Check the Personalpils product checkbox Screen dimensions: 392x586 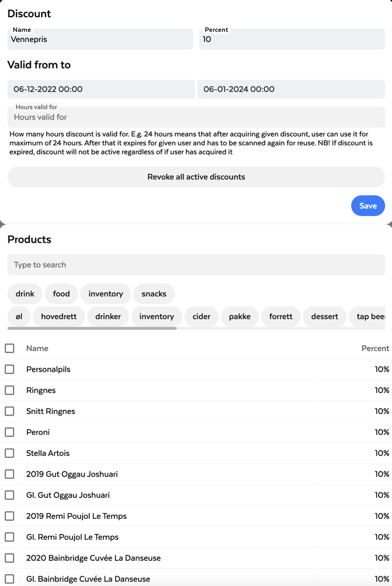10,369
